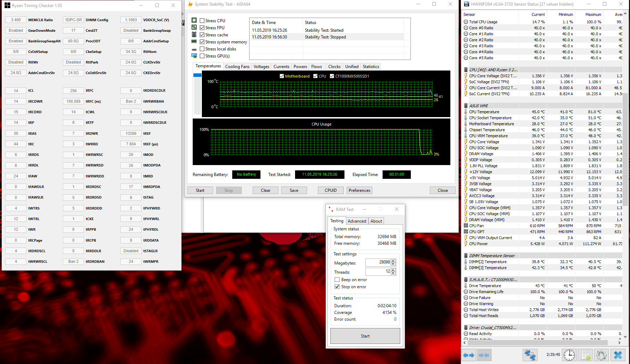The width and height of the screenshot is (630, 364).
Task: Enable the Stress CPU checkbox
Action: point(202,21)
